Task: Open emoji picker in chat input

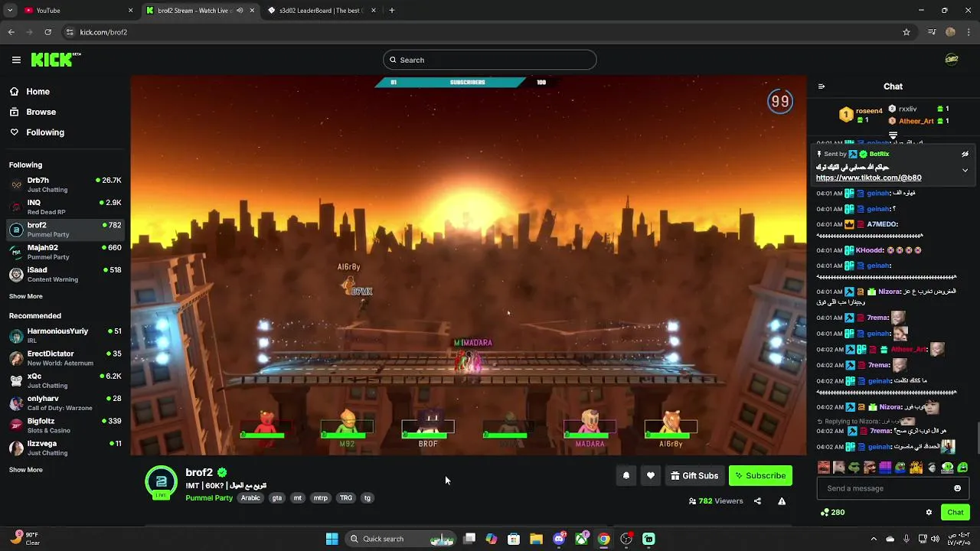Action: [957, 488]
